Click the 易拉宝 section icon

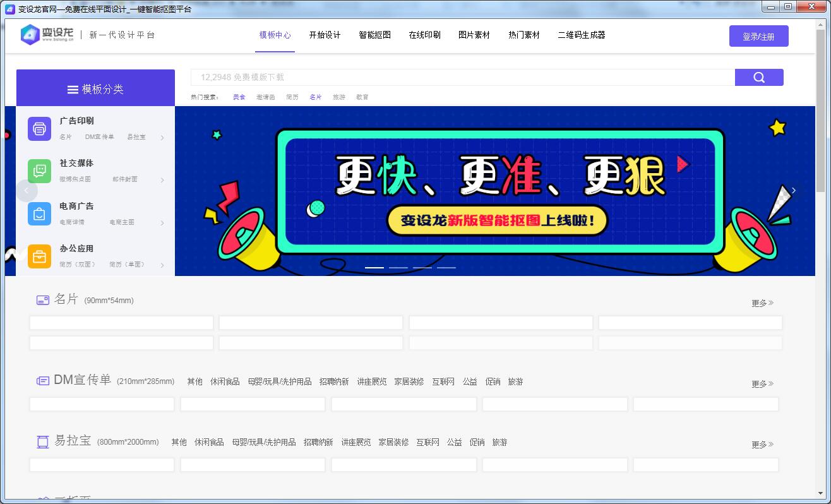(x=42, y=441)
